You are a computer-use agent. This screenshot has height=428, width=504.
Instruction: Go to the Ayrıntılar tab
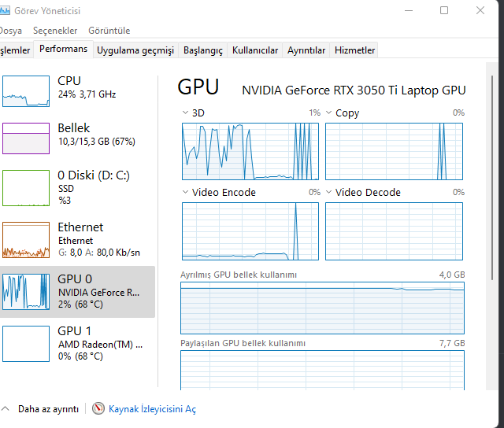306,50
